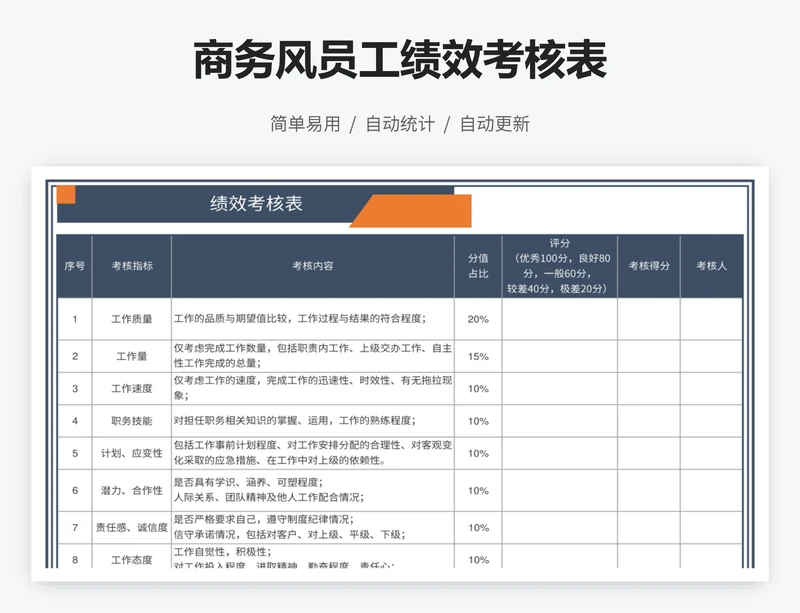Viewport: 800px width, 613px height.
Task: Click the 潜力、合作性 indicator cell
Action: [x=132, y=491]
